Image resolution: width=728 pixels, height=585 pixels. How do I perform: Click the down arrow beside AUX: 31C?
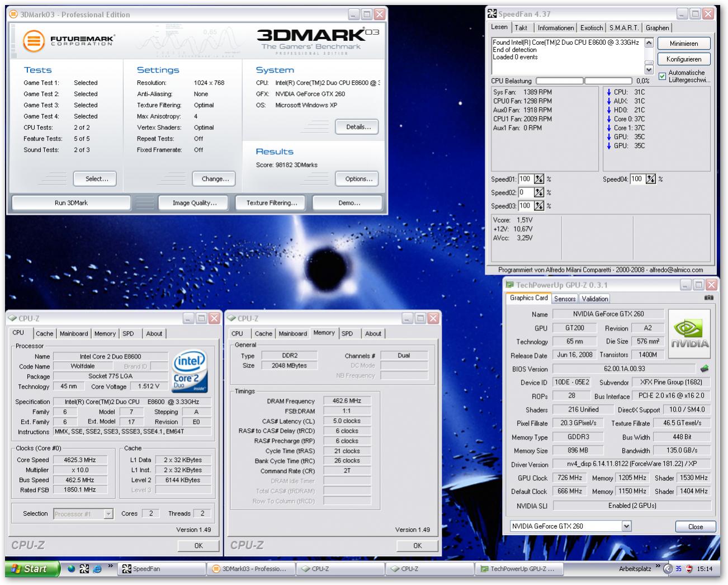pyautogui.click(x=609, y=101)
